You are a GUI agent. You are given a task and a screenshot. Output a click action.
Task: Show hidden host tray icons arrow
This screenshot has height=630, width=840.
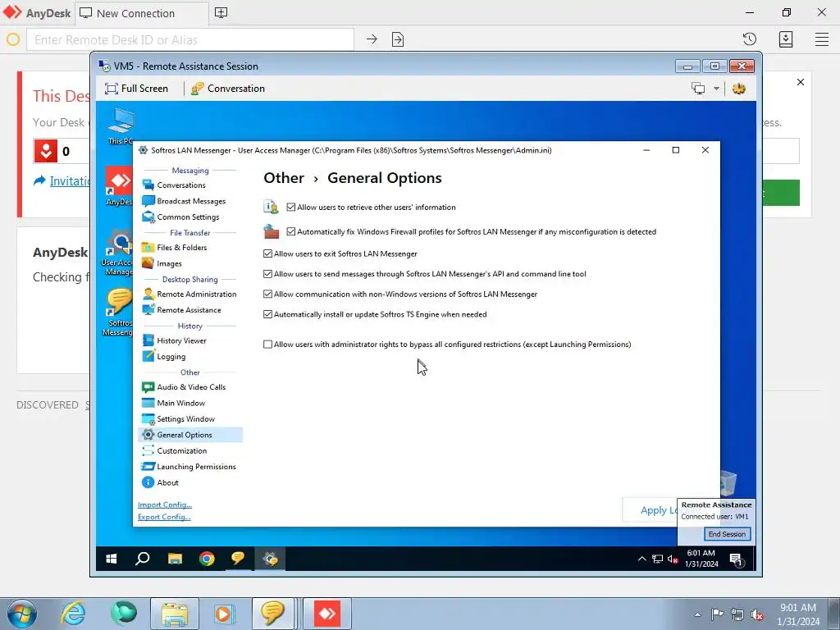click(x=697, y=614)
